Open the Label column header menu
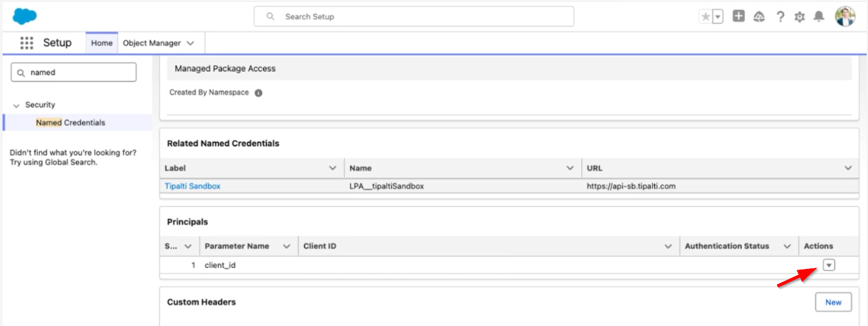 coord(333,168)
